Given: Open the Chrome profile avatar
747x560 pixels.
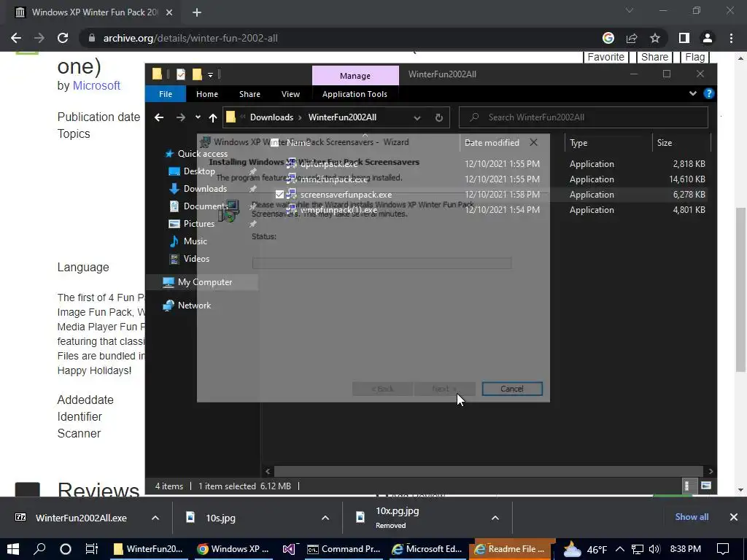Looking at the screenshot, I should (708, 38).
